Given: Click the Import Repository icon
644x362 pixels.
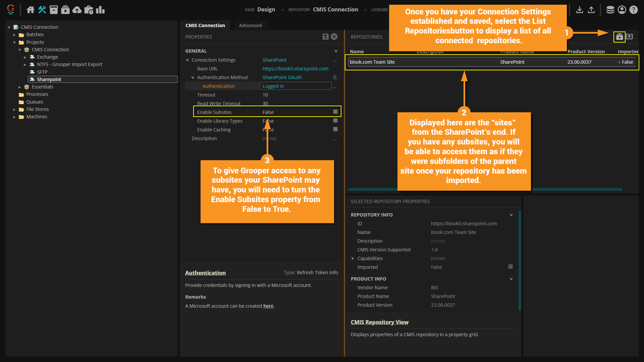Looking at the screenshot, I should 630,37.
